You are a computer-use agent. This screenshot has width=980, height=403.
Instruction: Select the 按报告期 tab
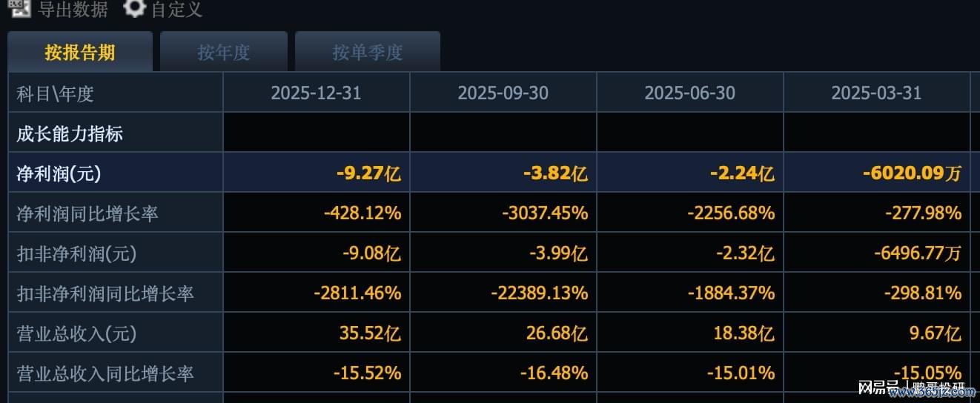point(80,52)
